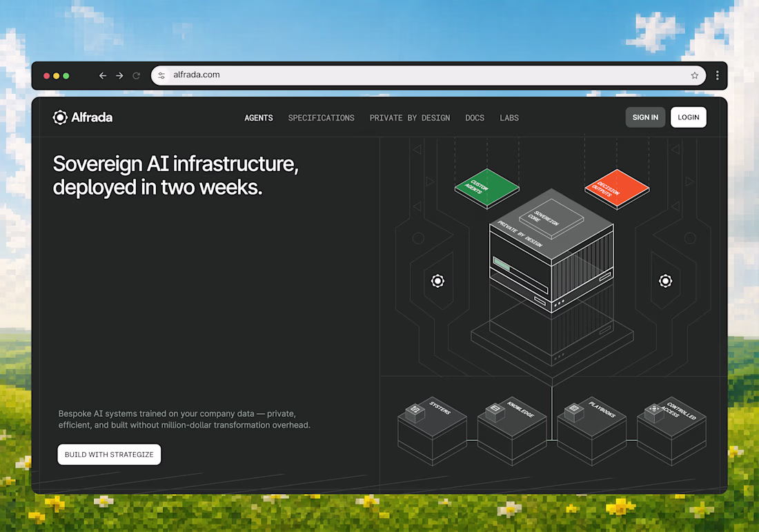Open the Labs nav item
The width and height of the screenshot is (759, 532).
(x=509, y=118)
